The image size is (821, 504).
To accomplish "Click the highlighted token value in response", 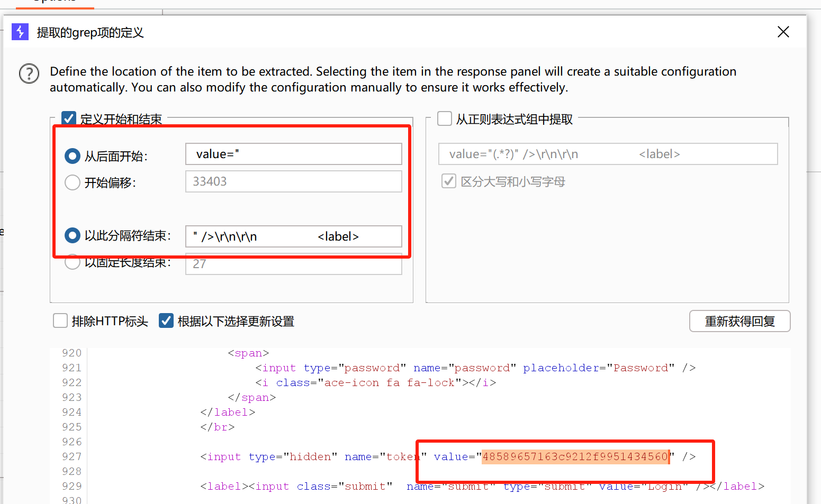I will [x=575, y=456].
